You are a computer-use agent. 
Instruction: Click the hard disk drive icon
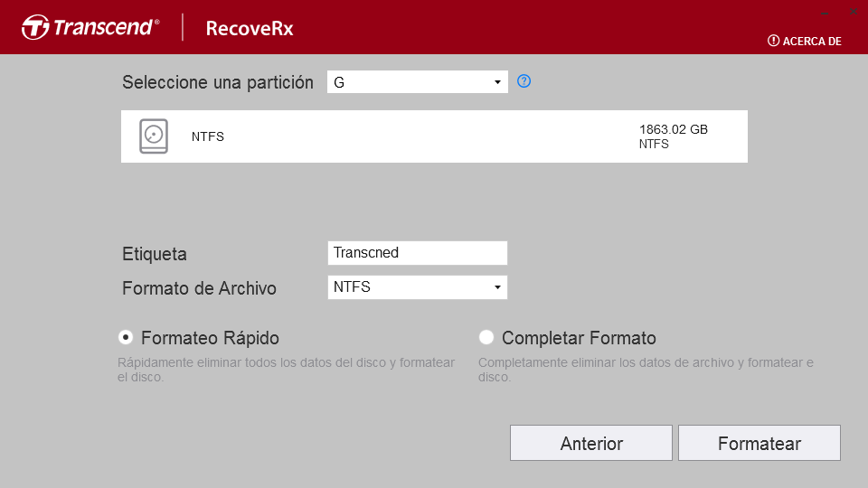coord(154,136)
